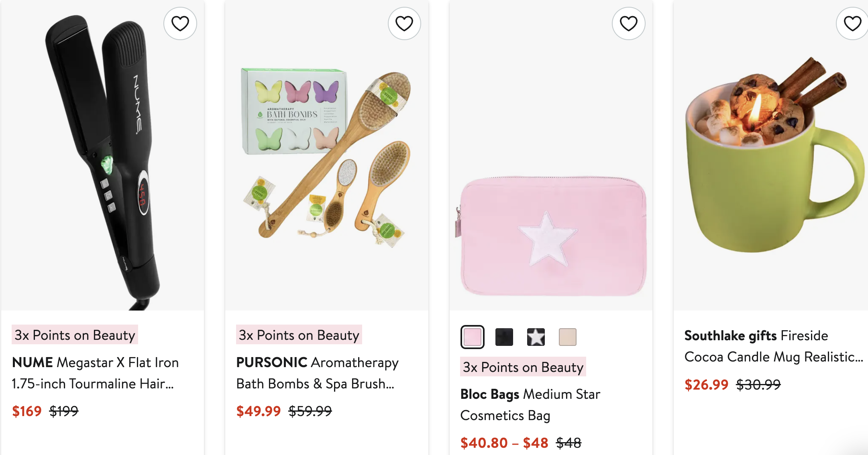Click 3x Points on Beauty badge for Bloc Bags
The image size is (868, 455).
click(x=523, y=367)
